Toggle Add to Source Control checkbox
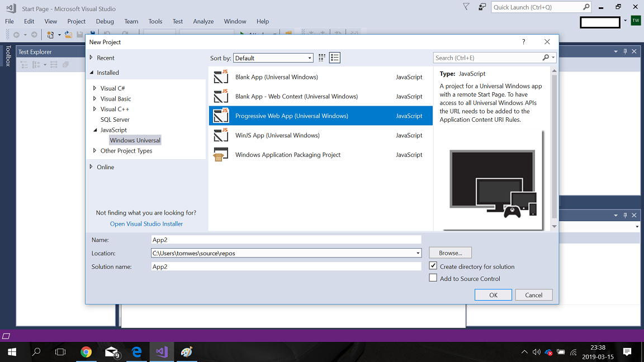The height and width of the screenshot is (362, 644). click(433, 278)
